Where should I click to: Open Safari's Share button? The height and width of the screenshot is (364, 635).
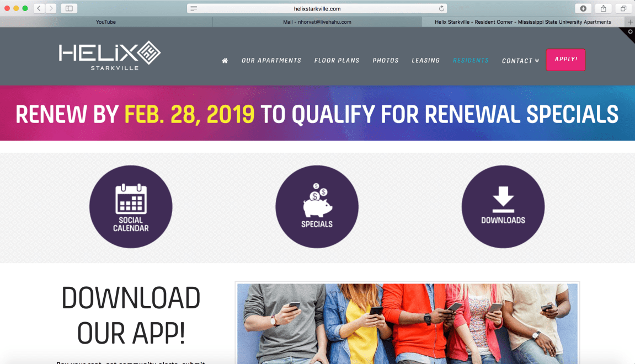tap(603, 8)
